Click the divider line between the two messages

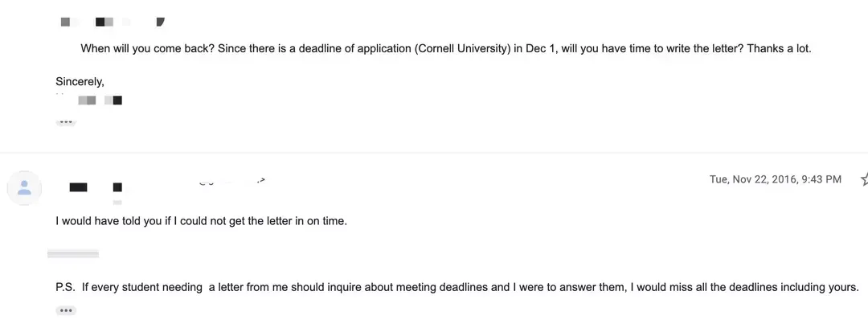[434, 153]
